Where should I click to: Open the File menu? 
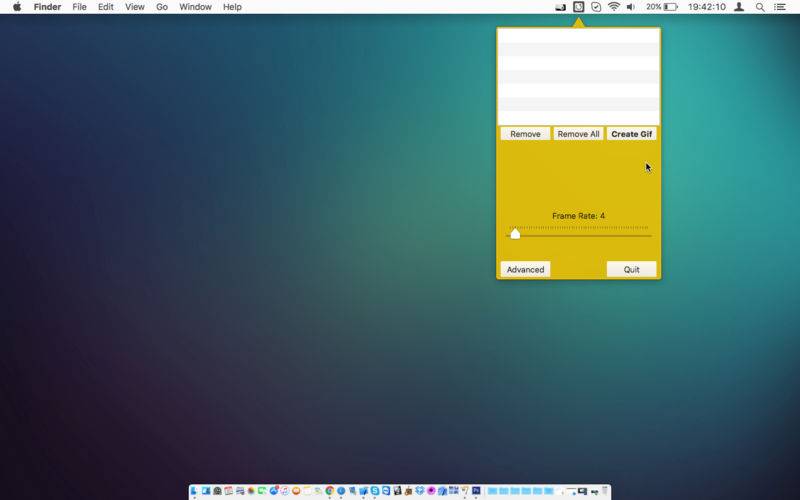coord(79,7)
